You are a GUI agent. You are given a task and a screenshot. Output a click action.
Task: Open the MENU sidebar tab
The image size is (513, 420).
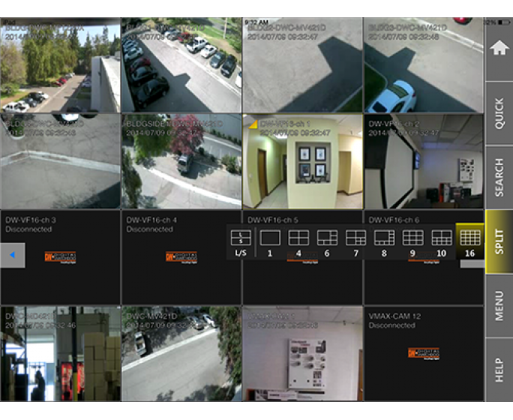coord(499,306)
